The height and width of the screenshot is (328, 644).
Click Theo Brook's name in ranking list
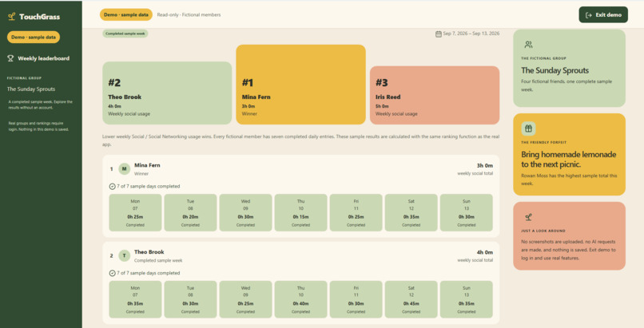pos(149,252)
